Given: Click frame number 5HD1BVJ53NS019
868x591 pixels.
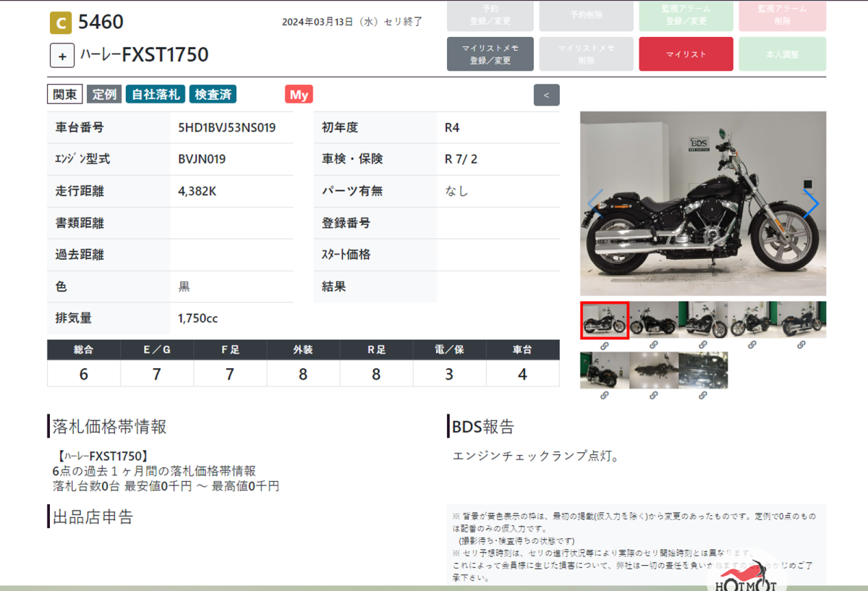Looking at the screenshot, I should tap(226, 128).
